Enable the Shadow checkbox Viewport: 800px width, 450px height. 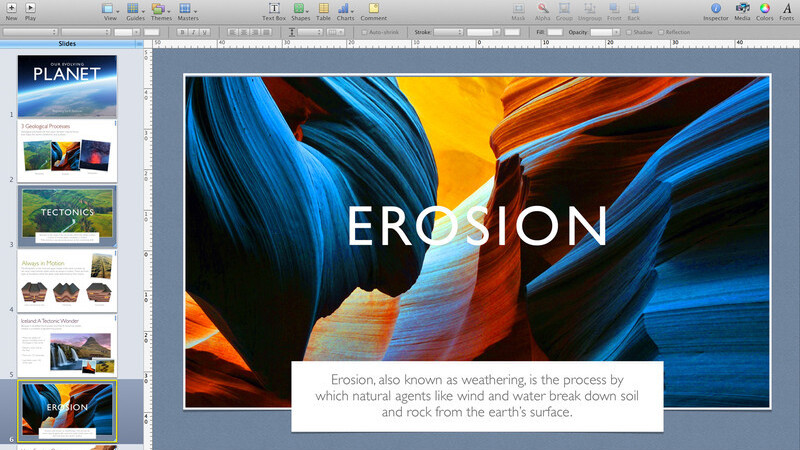(x=628, y=32)
